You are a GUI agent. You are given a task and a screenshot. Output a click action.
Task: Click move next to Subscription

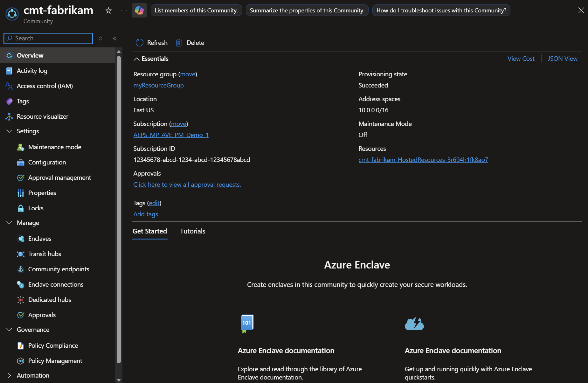(179, 124)
